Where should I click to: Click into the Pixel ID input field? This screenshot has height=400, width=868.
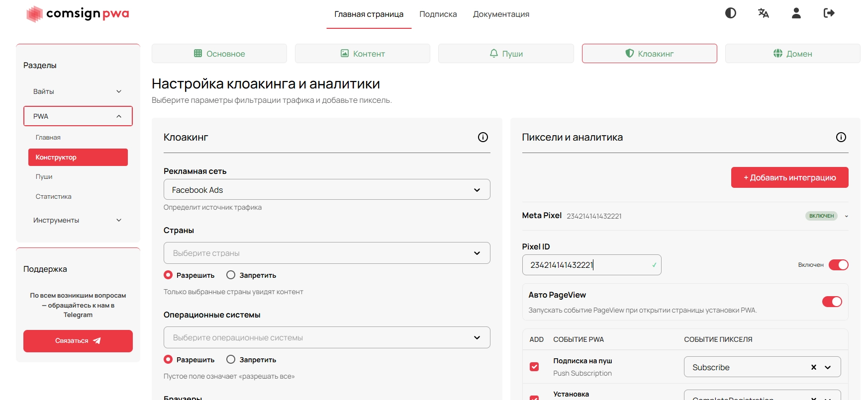click(x=591, y=265)
